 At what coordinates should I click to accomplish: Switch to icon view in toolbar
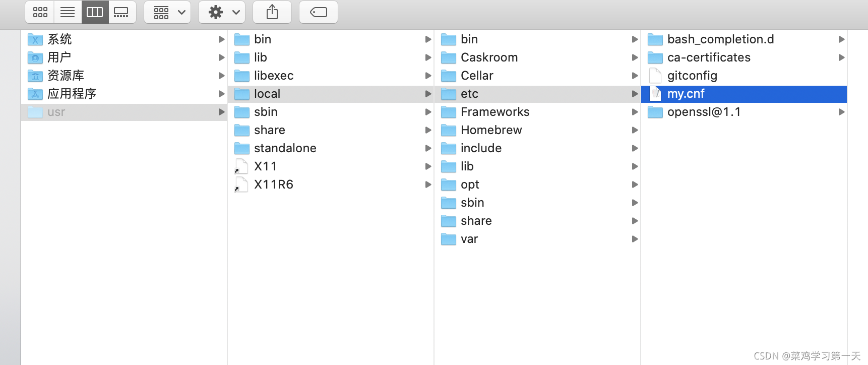(40, 12)
